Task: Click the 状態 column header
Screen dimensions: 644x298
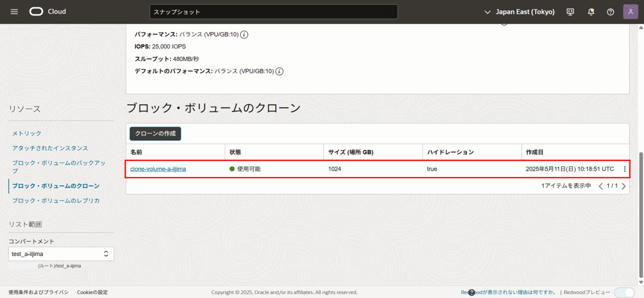Action: 274,152
